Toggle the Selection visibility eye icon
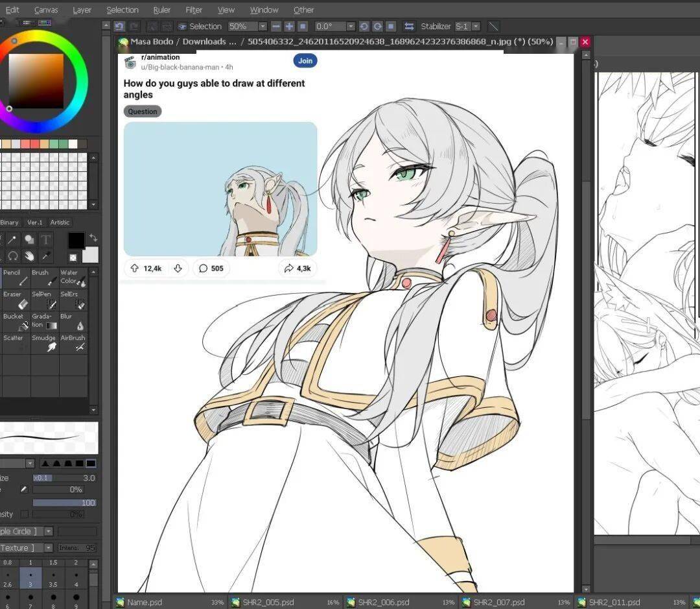Image resolution: width=700 pixels, height=609 pixels. pos(183,27)
